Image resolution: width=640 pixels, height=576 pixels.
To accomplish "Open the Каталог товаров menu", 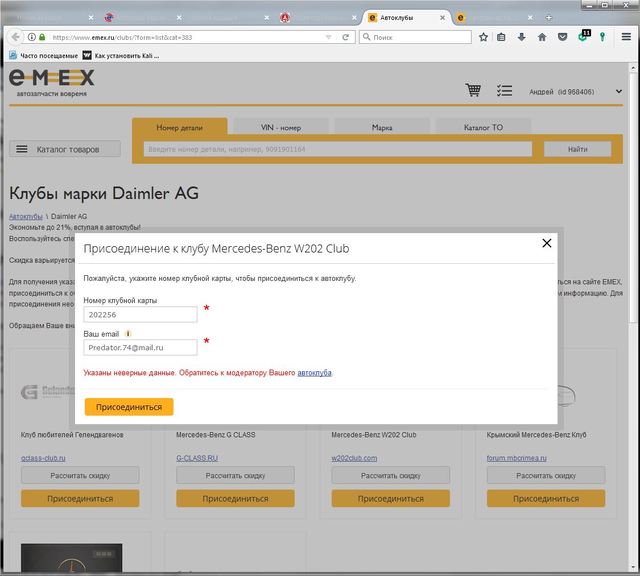I will (65, 149).
